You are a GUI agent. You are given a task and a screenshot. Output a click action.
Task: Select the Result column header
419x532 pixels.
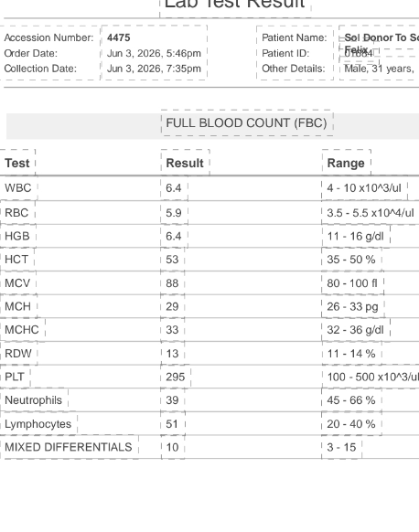(185, 164)
